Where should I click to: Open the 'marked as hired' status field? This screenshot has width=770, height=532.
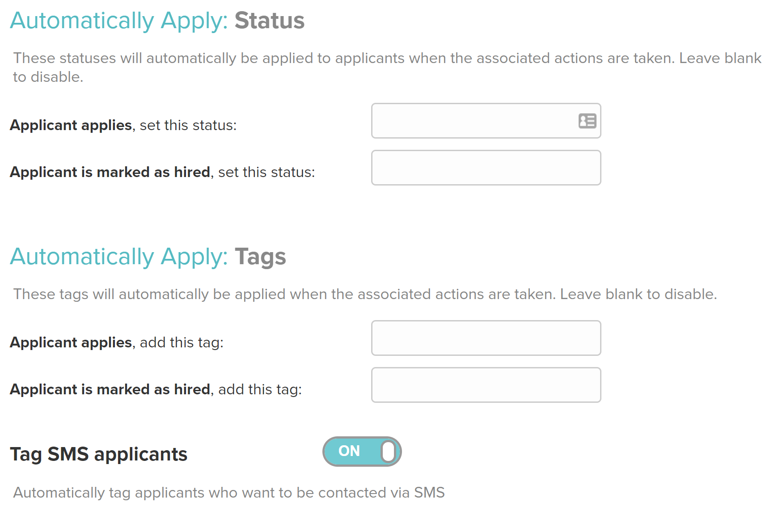coord(486,168)
